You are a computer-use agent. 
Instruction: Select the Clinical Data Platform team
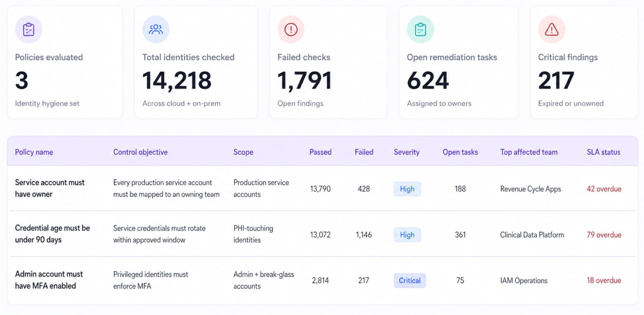(x=532, y=235)
